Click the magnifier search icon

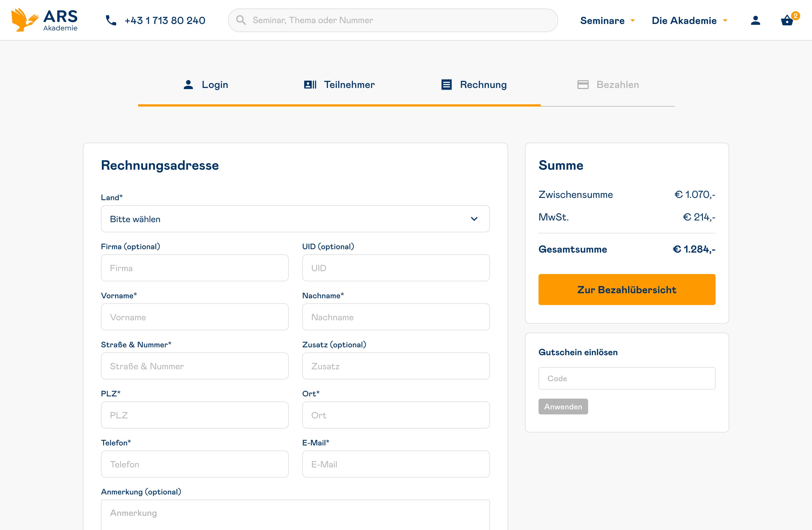[241, 20]
